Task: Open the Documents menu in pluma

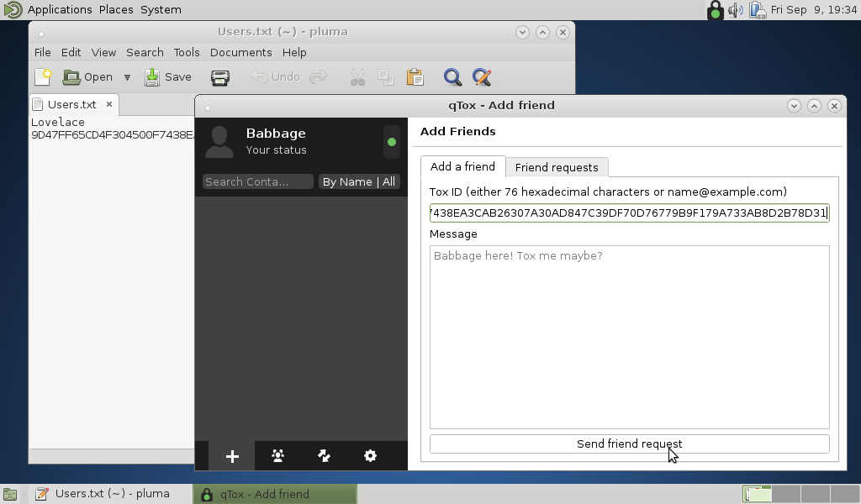Action: 240,52
